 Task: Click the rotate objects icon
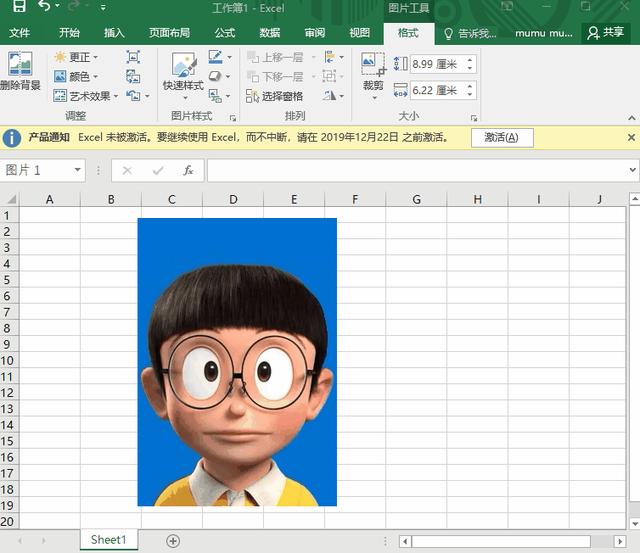[x=330, y=96]
